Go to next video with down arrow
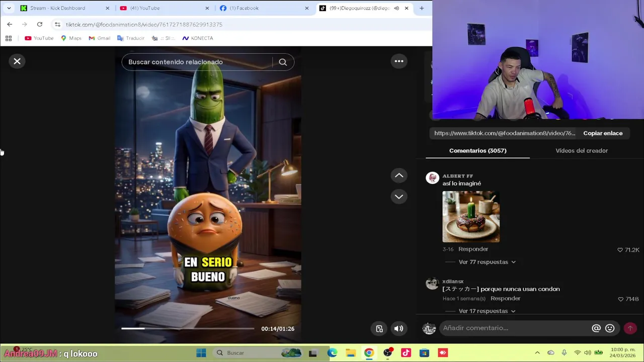Viewport: 644px width, 362px height. [399, 197]
